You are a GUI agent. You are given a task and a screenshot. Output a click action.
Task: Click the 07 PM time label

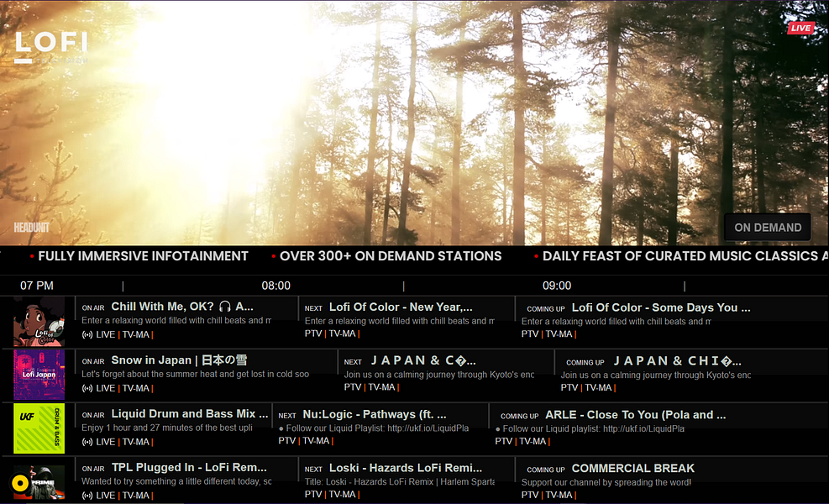[x=37, y=285]
